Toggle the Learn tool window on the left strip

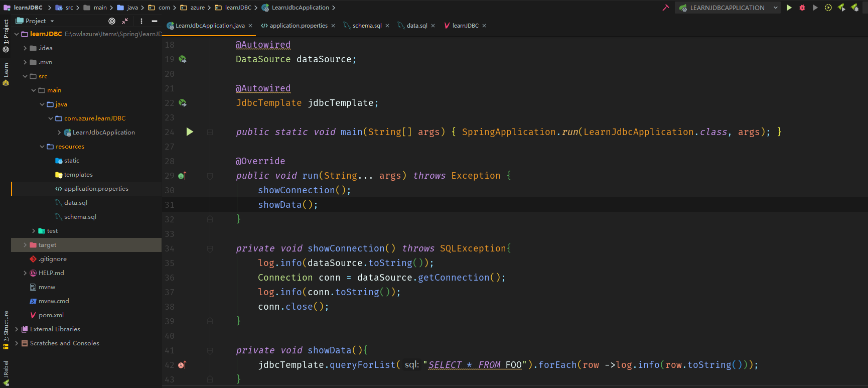[6, 74]
